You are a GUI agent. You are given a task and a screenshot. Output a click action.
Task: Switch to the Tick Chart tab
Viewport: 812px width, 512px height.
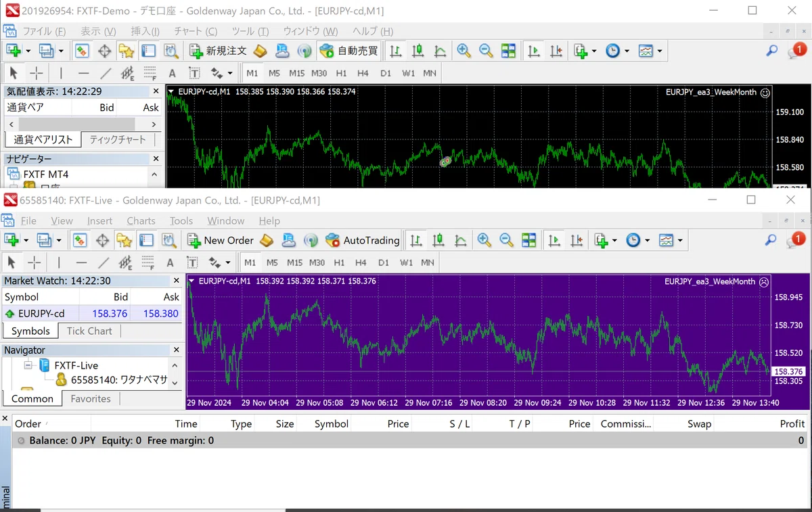(89, 331)
